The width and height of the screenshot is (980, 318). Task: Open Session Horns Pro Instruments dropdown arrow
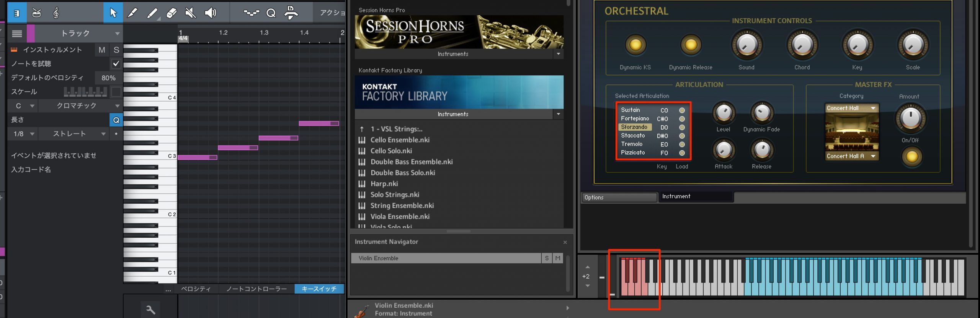(559, 54)
